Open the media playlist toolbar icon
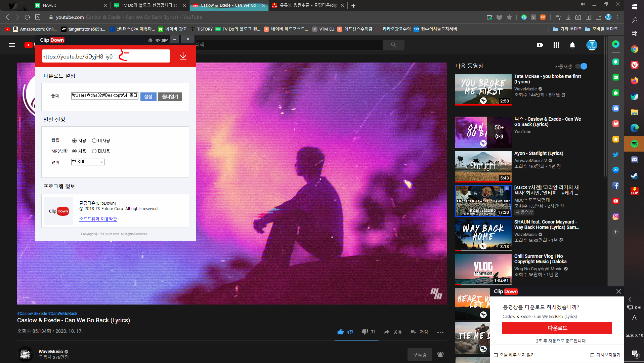Image resolution: width=644 pixels, height=363 pixels. 558,17
